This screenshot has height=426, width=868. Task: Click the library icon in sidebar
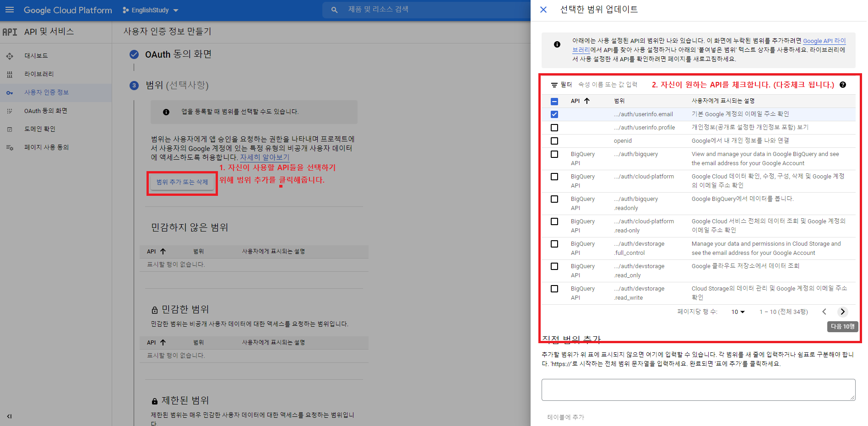pos(10,74)
